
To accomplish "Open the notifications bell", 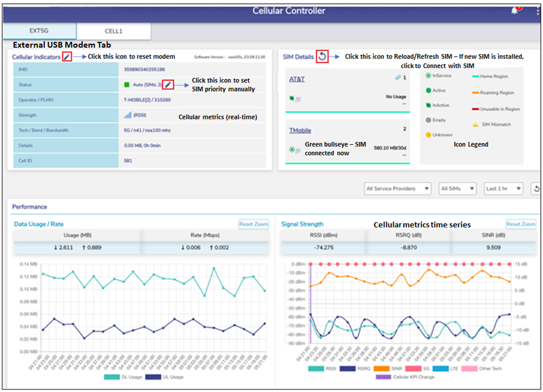I will (x=515, y=11).
